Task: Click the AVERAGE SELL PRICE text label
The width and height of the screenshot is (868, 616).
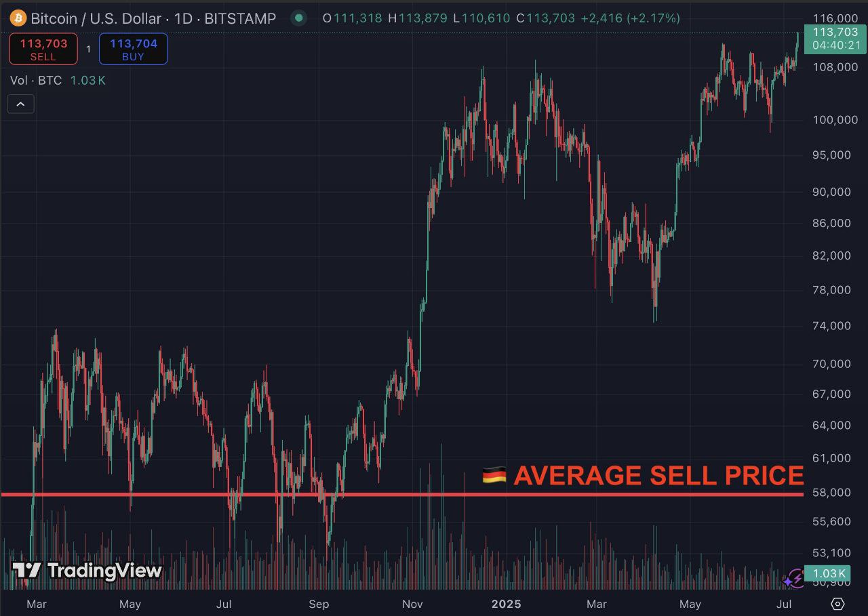Action: [x=658, y=476]
